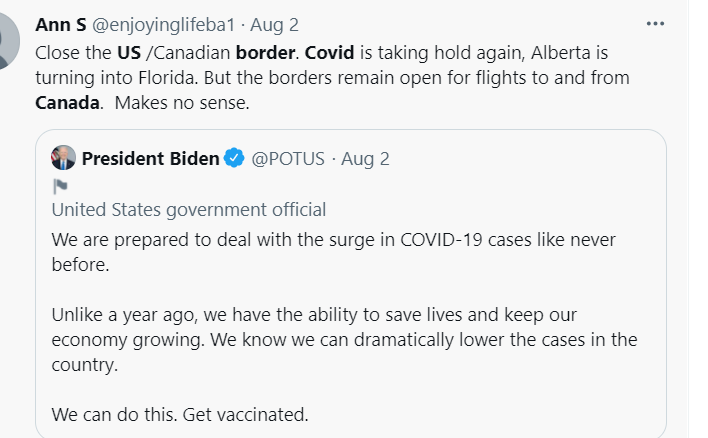This screenshot has height=438, width=708.
Task: Open President Biden's display name
Action: coord(150,158)
